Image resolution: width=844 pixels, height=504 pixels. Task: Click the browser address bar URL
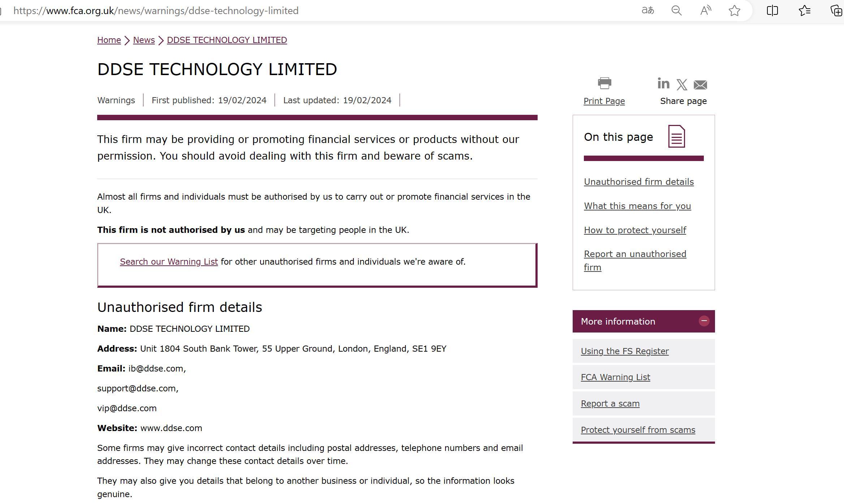pyautogui.click(x=156, y=11)
